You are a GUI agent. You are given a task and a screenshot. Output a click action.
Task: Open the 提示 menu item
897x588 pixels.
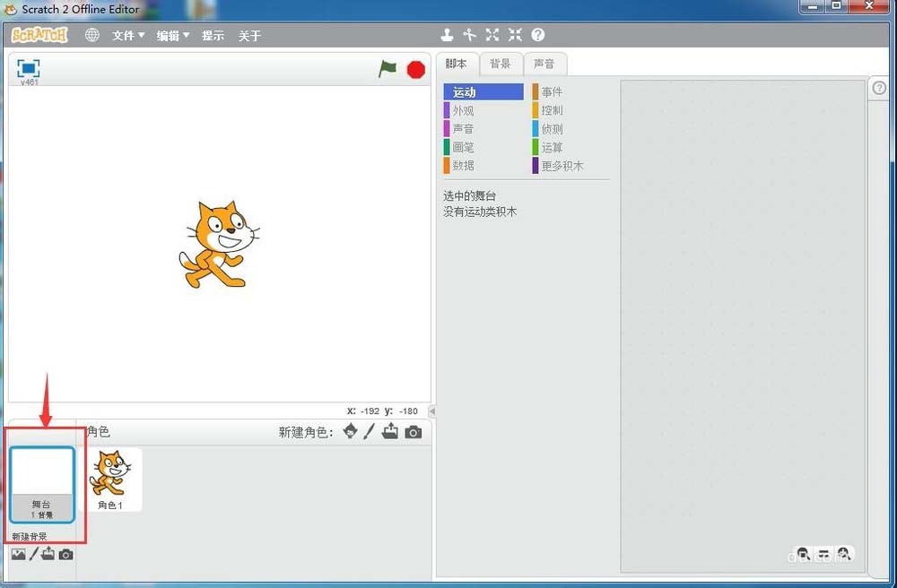(x=213, y=36)
